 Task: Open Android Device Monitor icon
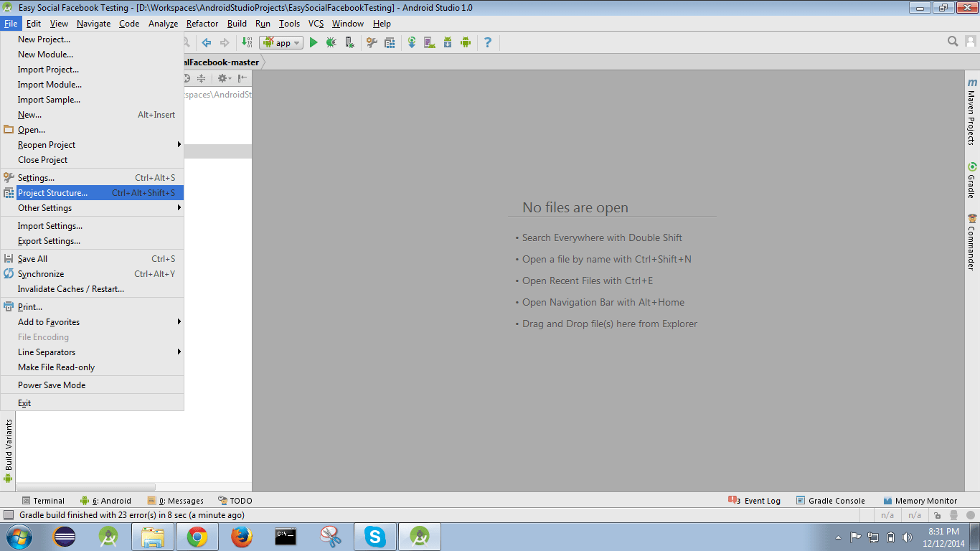[x=466, y=42]
